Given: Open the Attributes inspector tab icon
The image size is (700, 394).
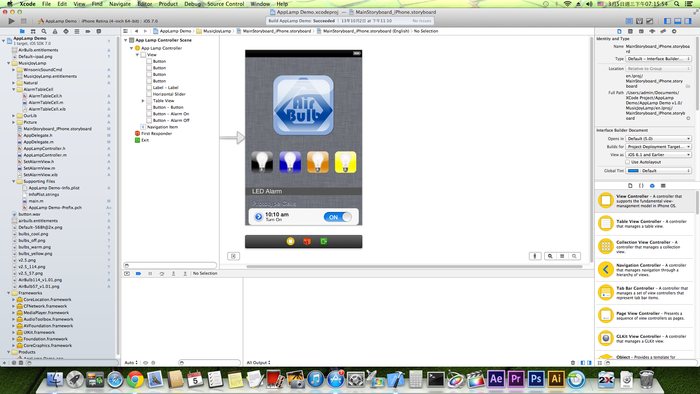Looking at the screenshot, I should [x=652, y=31].
